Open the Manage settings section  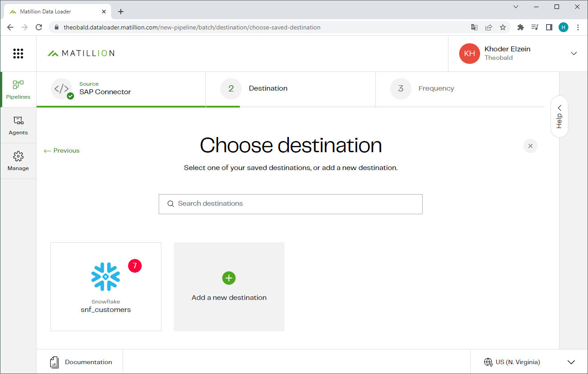click(x=18, y=161)
